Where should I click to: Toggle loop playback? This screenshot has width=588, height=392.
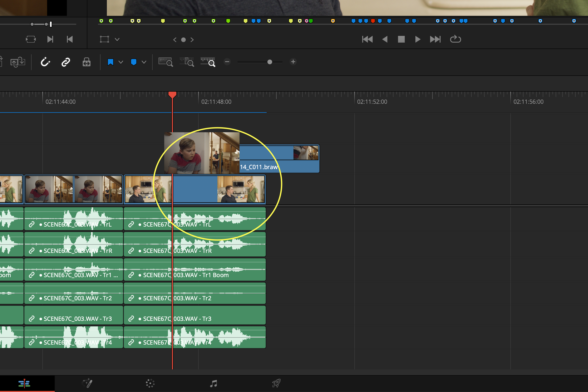(x=455, y=39)
